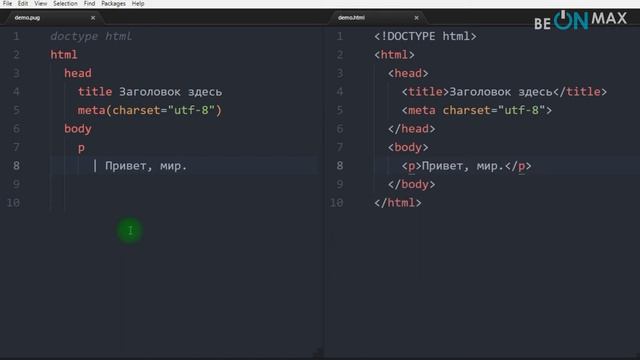Click 'head' on pug line 3
Screen dimensions: 640x360
(78, 73)
